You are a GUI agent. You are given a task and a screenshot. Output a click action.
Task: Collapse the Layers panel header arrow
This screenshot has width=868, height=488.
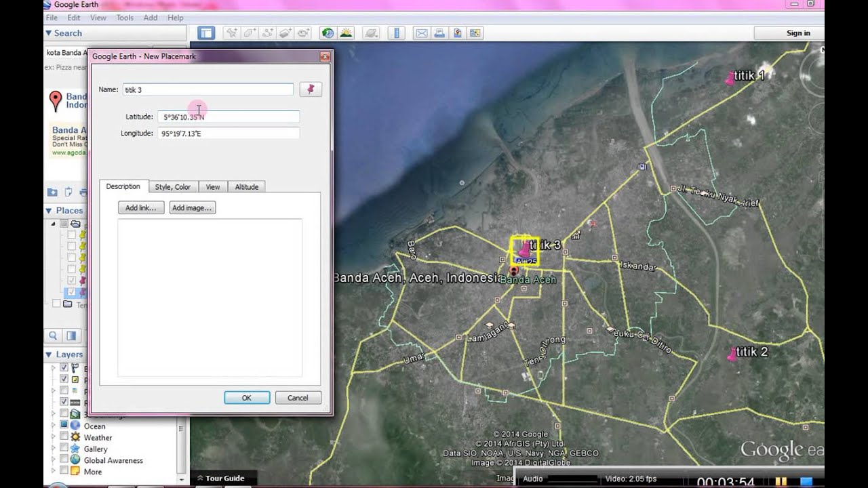(48, 354)
